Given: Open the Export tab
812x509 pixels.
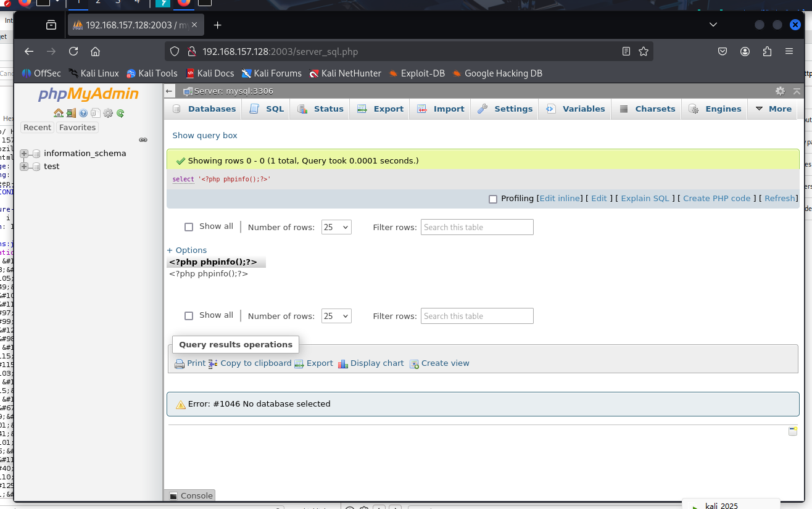Looking at the screenshot, I should tap(380, 109).
